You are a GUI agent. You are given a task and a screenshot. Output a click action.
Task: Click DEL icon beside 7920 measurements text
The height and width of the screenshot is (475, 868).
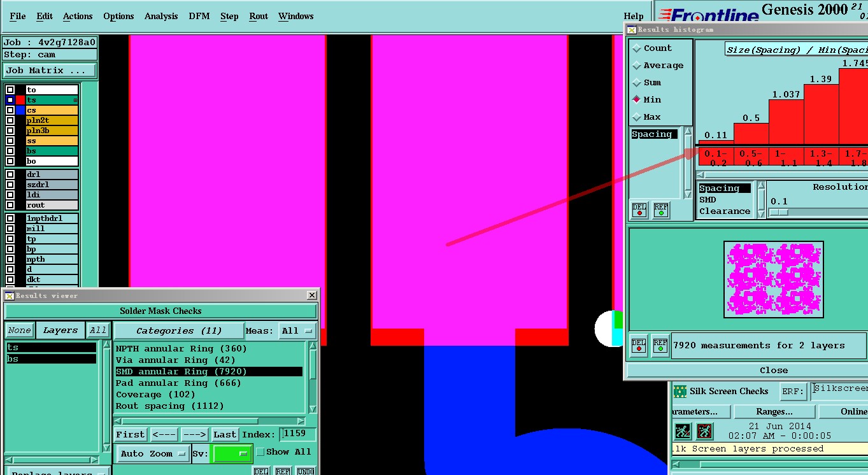pyautogui.click(x=639, y=345)
